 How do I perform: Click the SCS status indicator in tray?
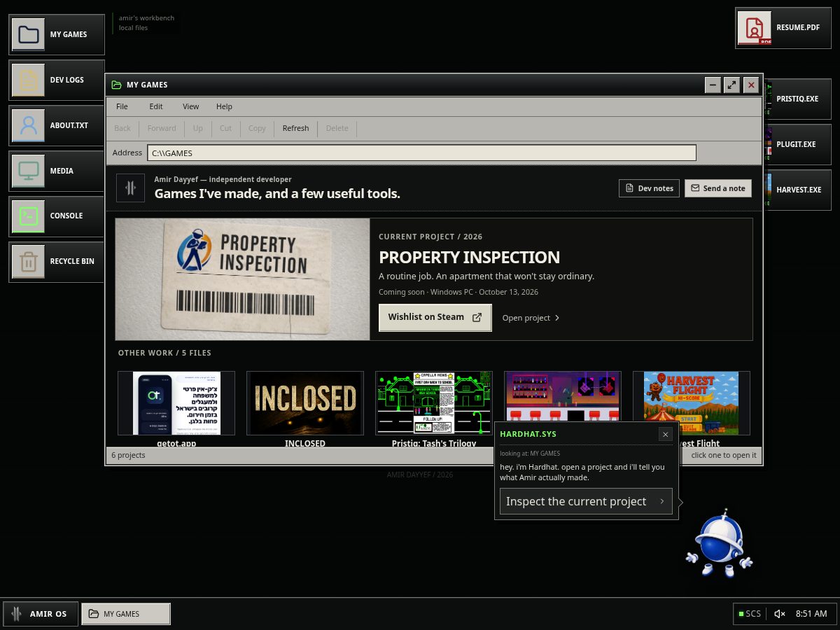coord(750,614)
